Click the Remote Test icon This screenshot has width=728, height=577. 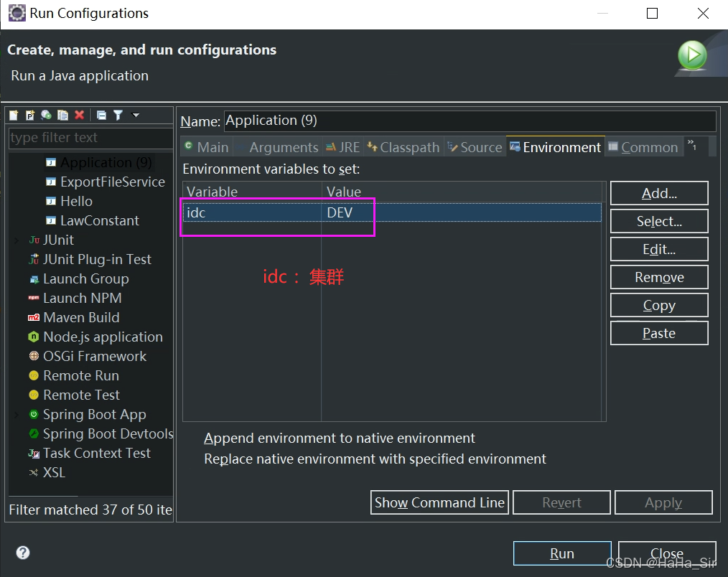pos(34,395)
